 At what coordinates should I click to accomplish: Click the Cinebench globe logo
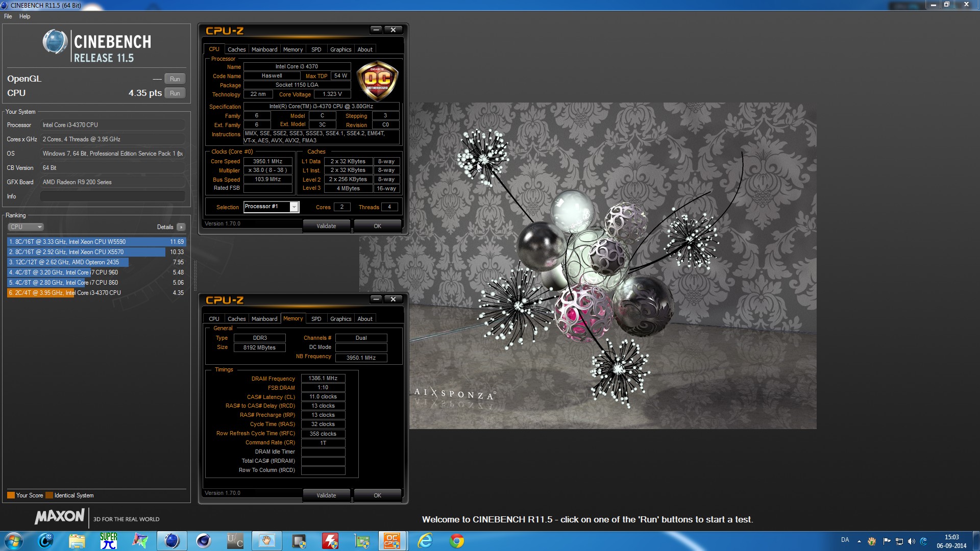click(x=55, y=42)
